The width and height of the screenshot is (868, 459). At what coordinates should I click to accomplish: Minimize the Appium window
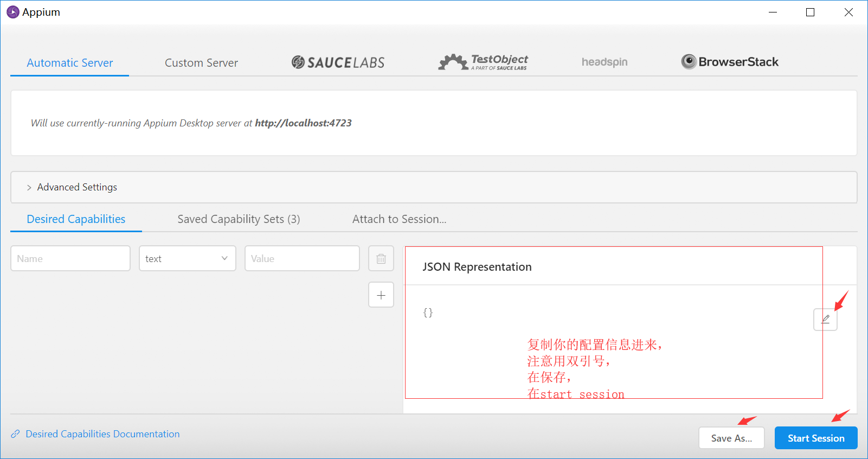(773, 12)
